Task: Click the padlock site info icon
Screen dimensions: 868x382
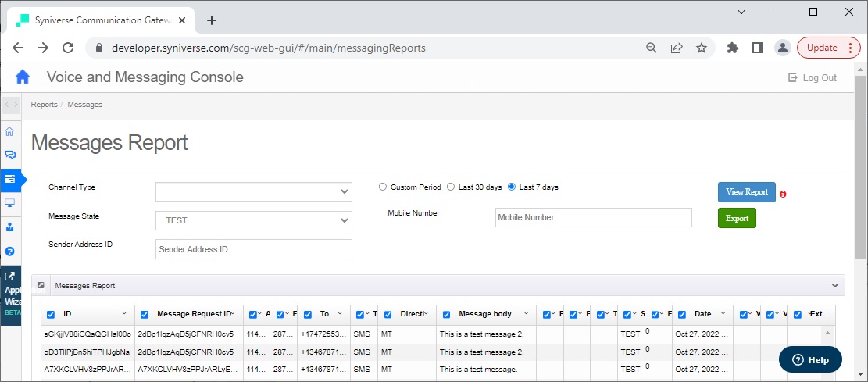Action: point(100,48)
